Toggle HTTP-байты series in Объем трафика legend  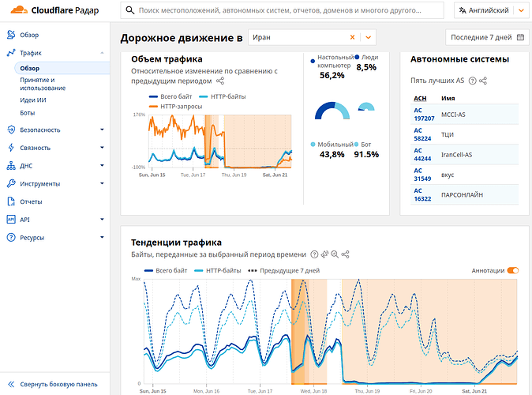223,96
